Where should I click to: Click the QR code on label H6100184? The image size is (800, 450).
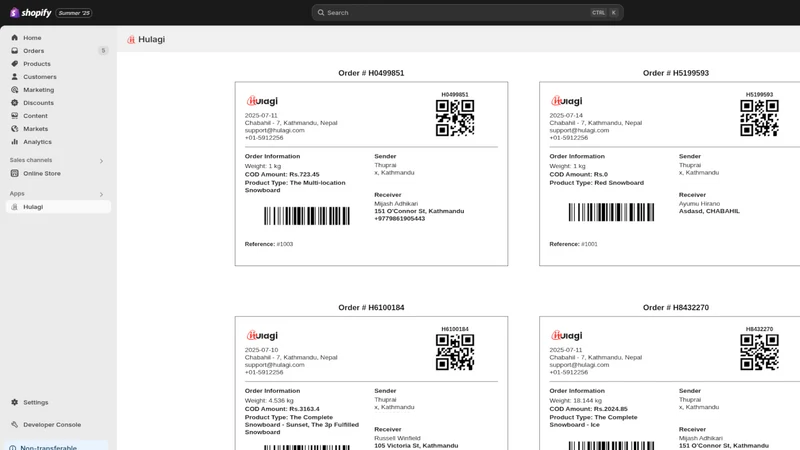click(455, 353)
